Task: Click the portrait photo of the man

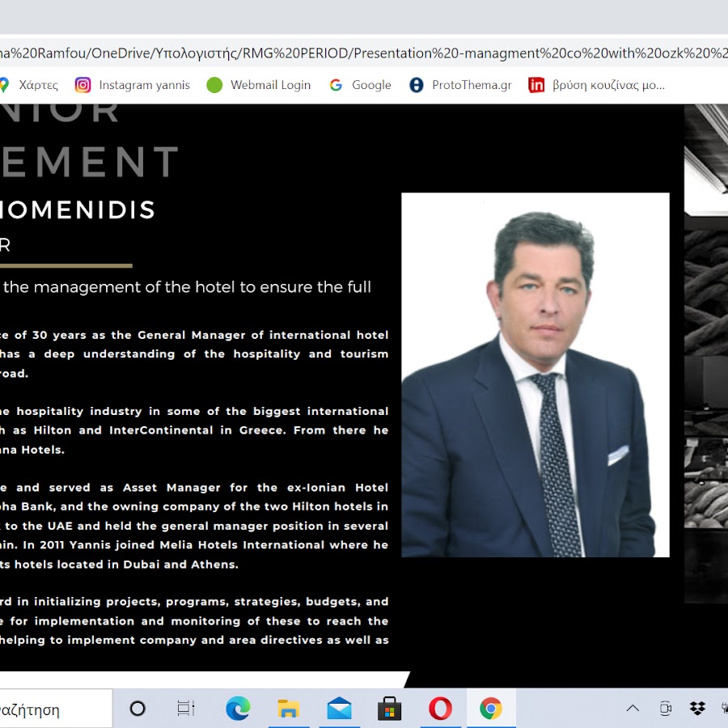Action: point(535,375)
